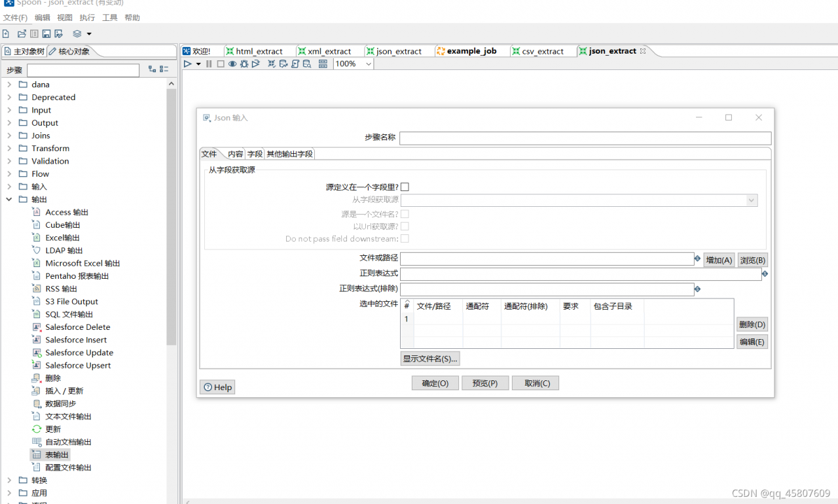Click the open file folder icon
Image resolution: width=838 pixels, height=504 pixels.
pos(22,33)
